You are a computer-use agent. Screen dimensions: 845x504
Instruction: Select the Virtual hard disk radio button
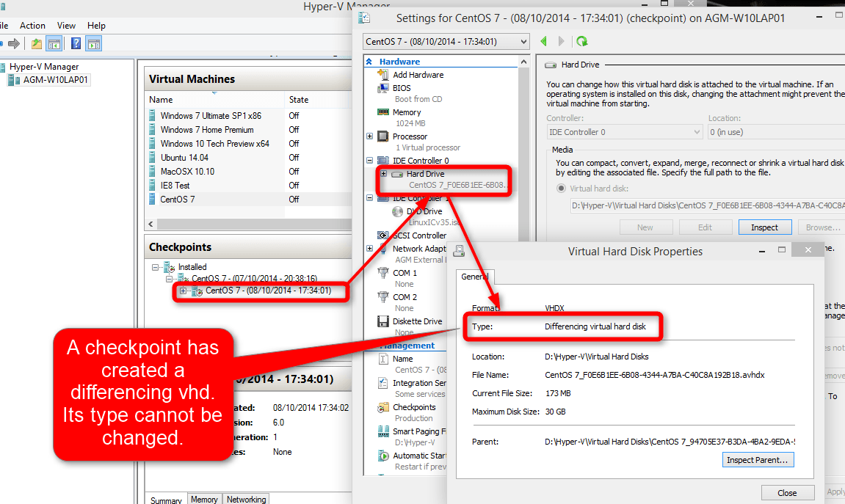point(561,189)
